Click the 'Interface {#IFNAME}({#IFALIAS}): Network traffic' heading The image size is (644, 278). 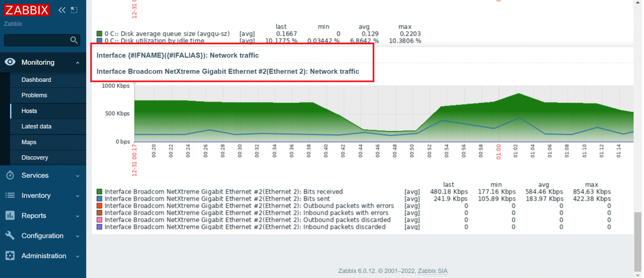click(178, 55)
